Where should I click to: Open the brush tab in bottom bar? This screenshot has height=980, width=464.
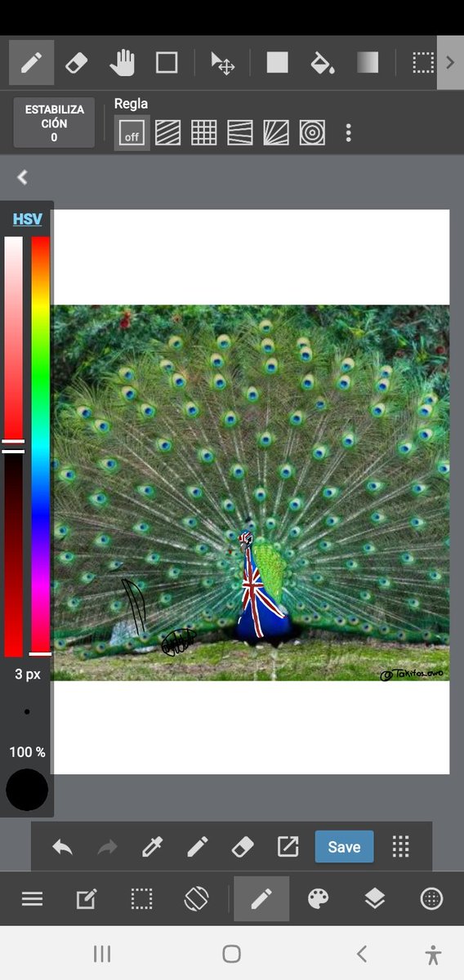point(261,899)
